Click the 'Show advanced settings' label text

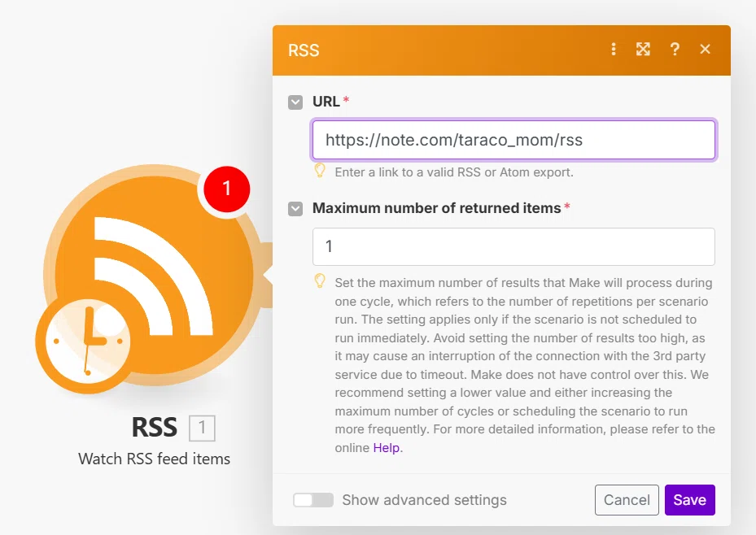pyautogui.click(x=424, y=500)
